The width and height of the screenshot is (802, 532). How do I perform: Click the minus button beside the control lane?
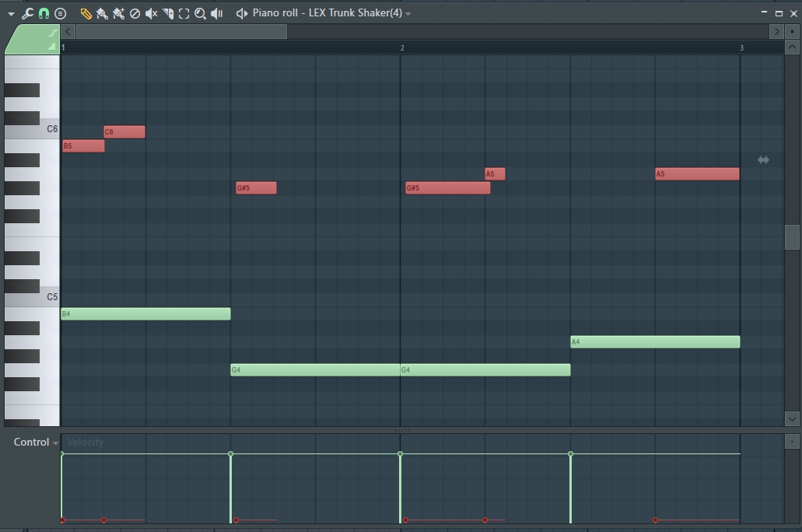pos(792,441)
